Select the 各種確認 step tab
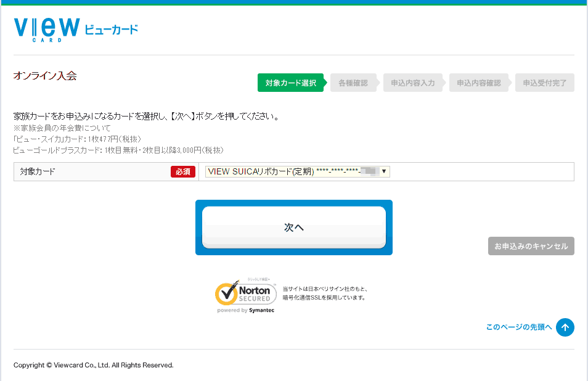Viewport: 588px width, 381px height. (353, 83)
